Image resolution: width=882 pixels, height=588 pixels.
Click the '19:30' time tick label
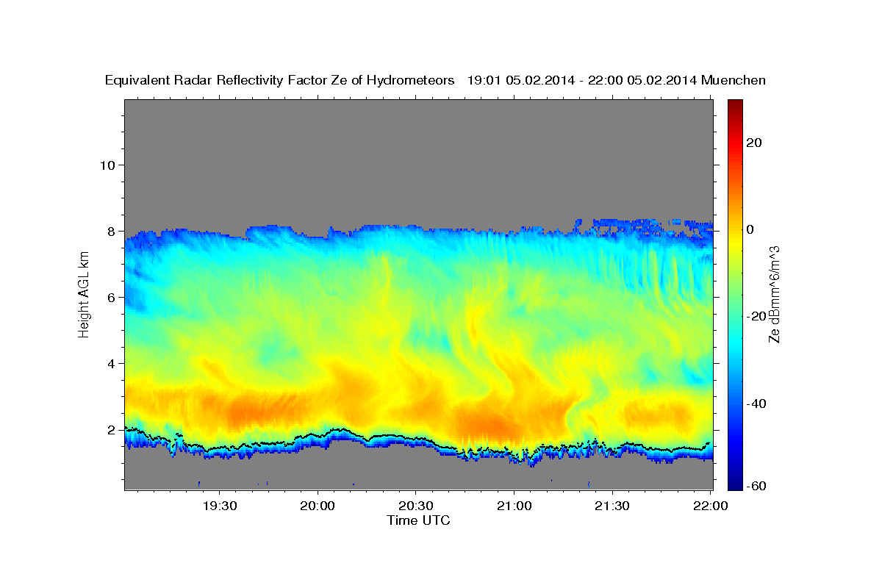pos(220,506)
